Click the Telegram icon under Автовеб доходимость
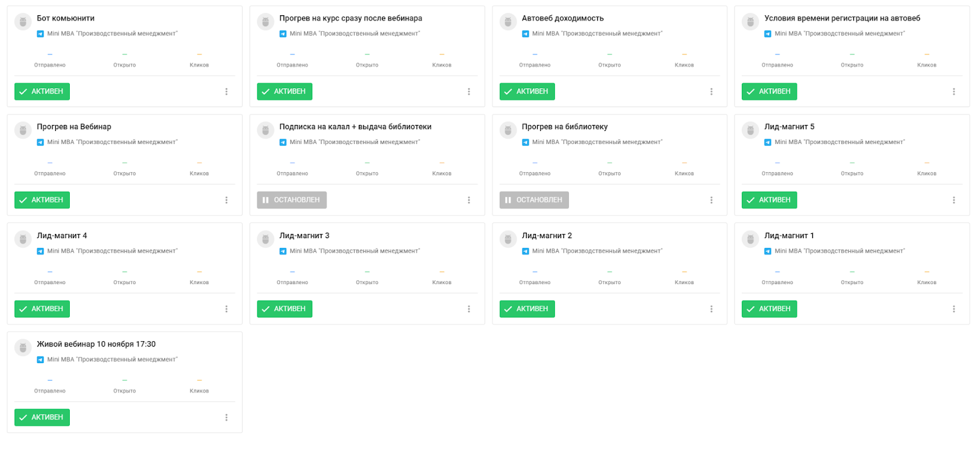The image size is (980, 455). [526, 34]
